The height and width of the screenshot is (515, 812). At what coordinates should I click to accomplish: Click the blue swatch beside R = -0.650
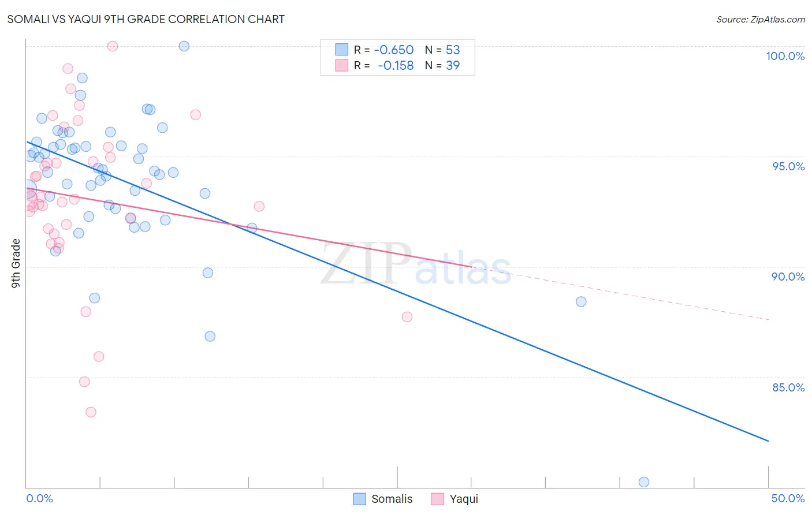342,50
